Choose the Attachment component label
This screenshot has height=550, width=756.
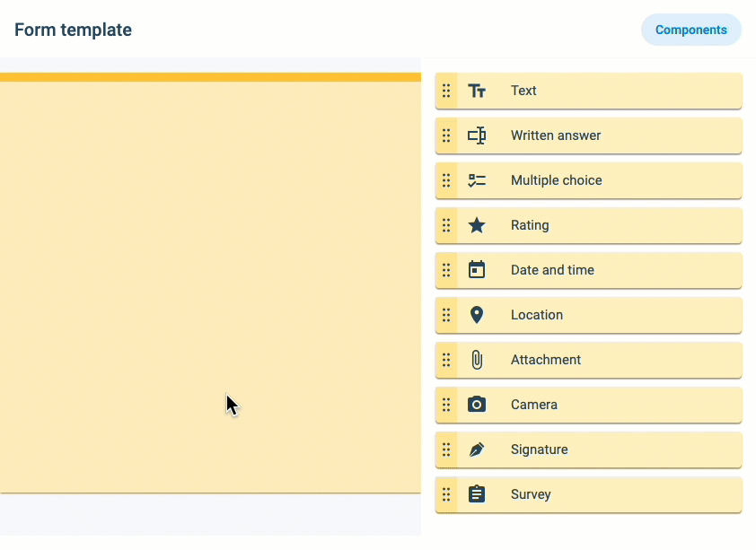click(546, 360)
